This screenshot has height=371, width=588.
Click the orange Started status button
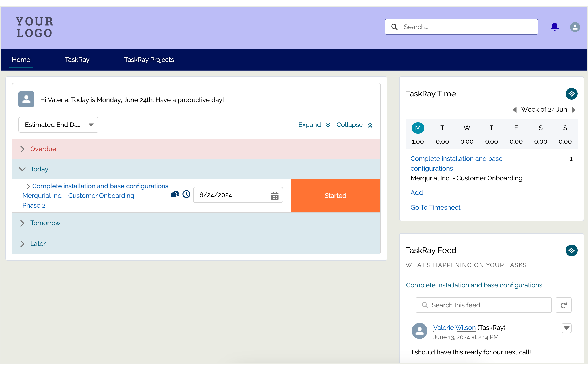335,196
